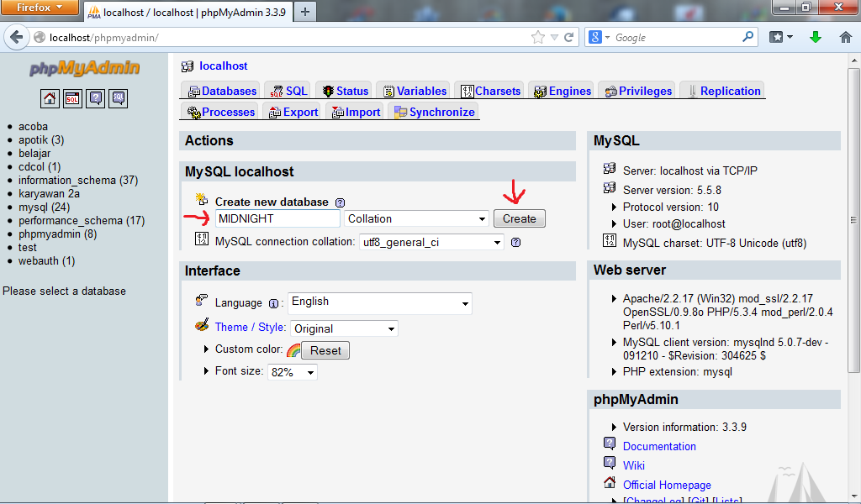Expand the Custom color option
Screen dimensions: 861x504
207,349
